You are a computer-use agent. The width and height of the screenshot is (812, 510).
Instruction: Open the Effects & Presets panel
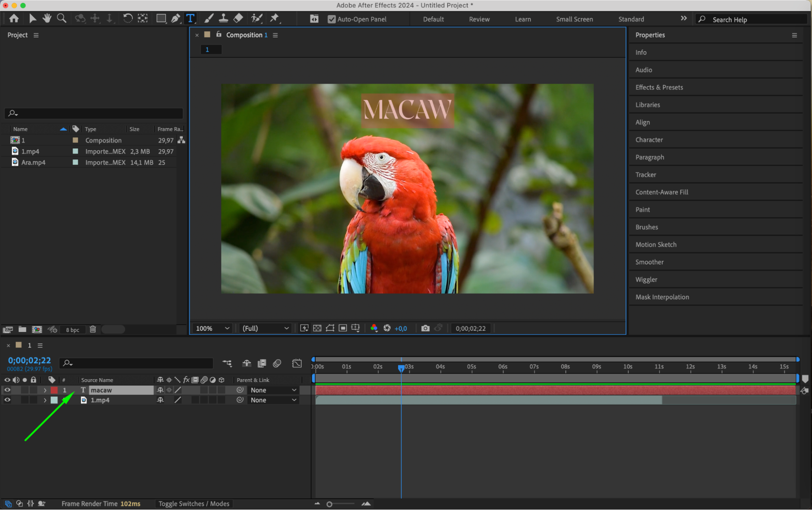coord(659,87)
